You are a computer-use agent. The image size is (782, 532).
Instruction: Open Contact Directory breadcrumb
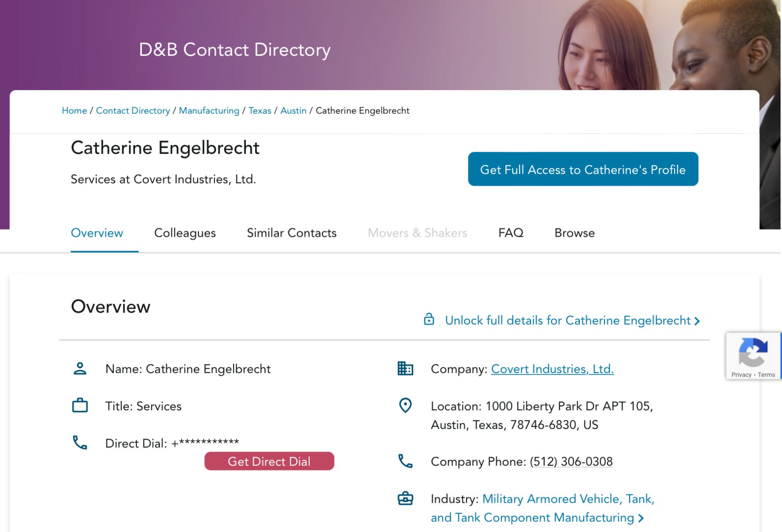click(x=133, y=111)
